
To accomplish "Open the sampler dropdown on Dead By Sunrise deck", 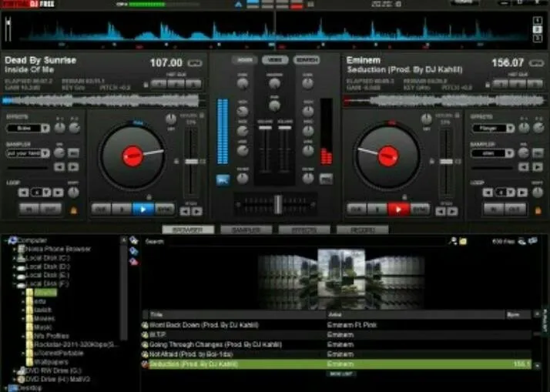I will 45,153.
